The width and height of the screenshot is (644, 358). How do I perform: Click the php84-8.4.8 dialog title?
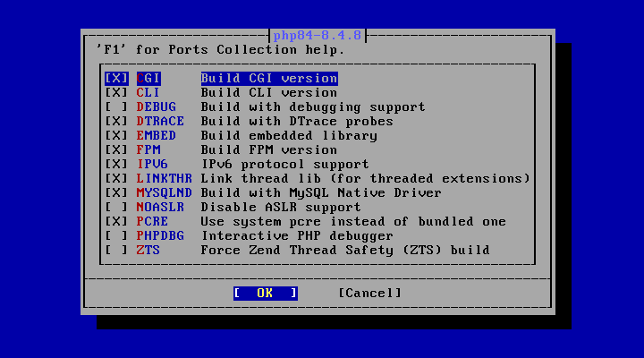317,35
